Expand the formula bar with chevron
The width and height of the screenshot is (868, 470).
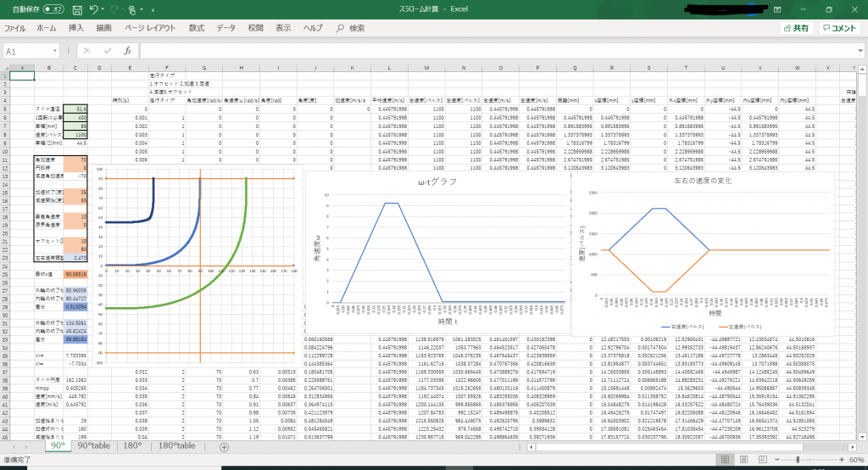[x=860, y=51]
